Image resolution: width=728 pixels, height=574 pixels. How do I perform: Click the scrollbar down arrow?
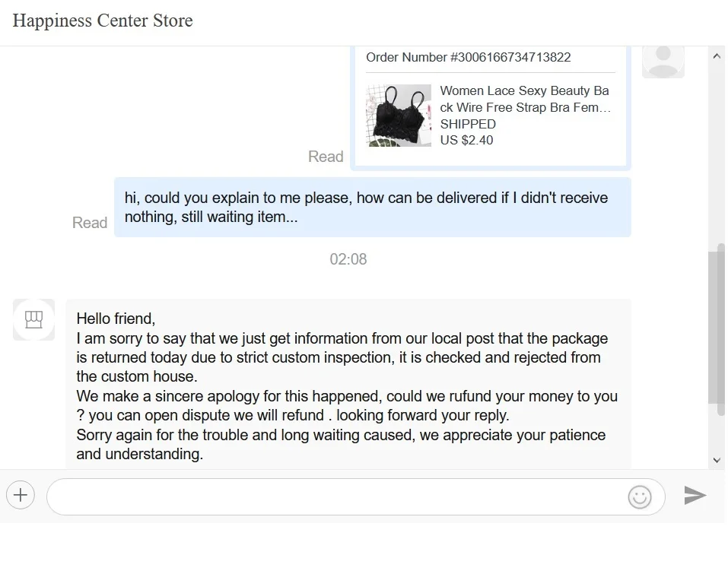(x=716, y=460)
